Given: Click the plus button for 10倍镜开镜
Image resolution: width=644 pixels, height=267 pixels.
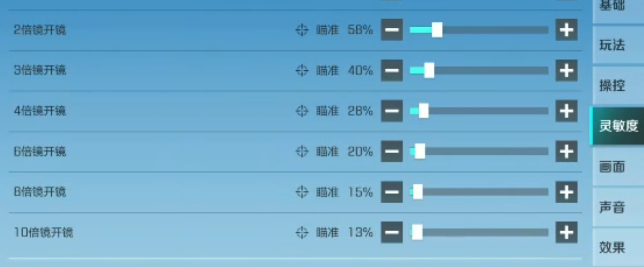Looking at the screenshot, I should pyautogui.click(x=566, y=233).
